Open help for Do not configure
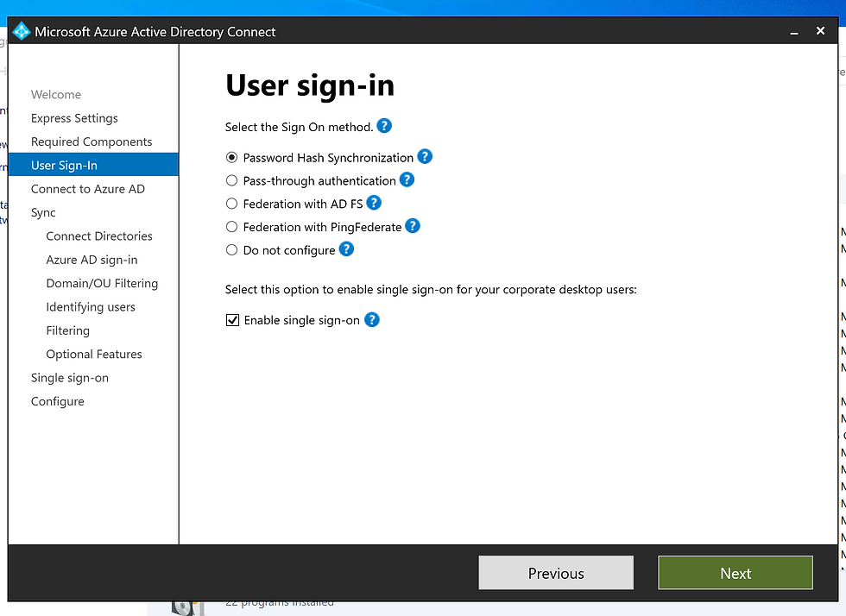This screenshot has width=846, height=616. [346, 249]
